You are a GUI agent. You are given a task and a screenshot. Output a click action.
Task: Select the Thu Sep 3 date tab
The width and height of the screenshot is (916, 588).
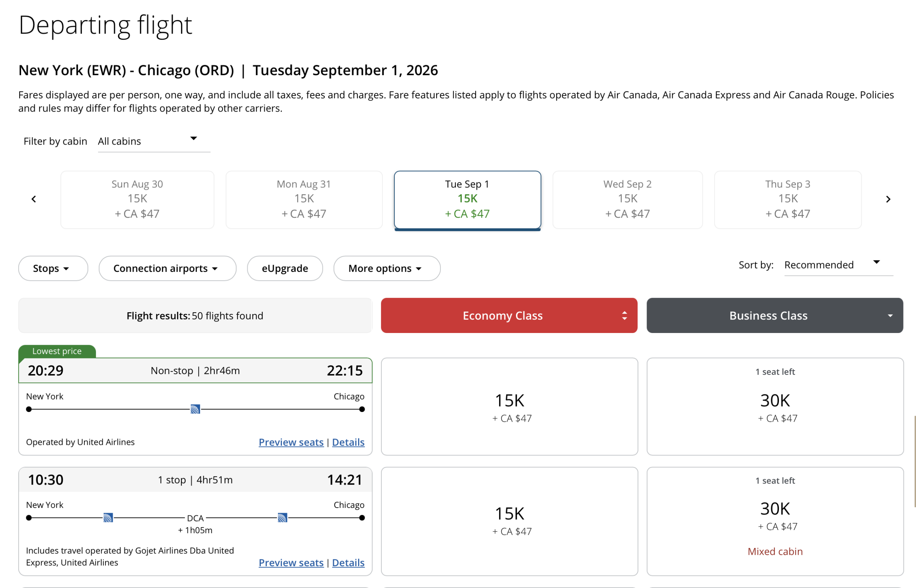[788, 200]
